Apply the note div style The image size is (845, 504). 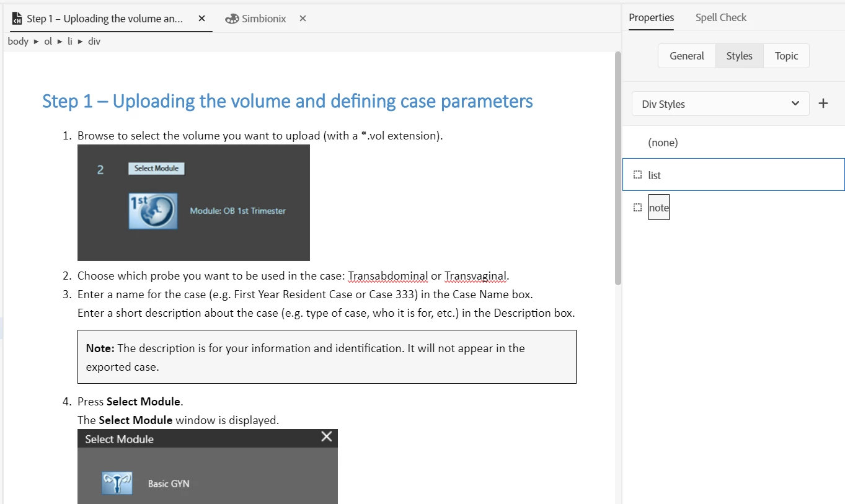tap(733, 207)
